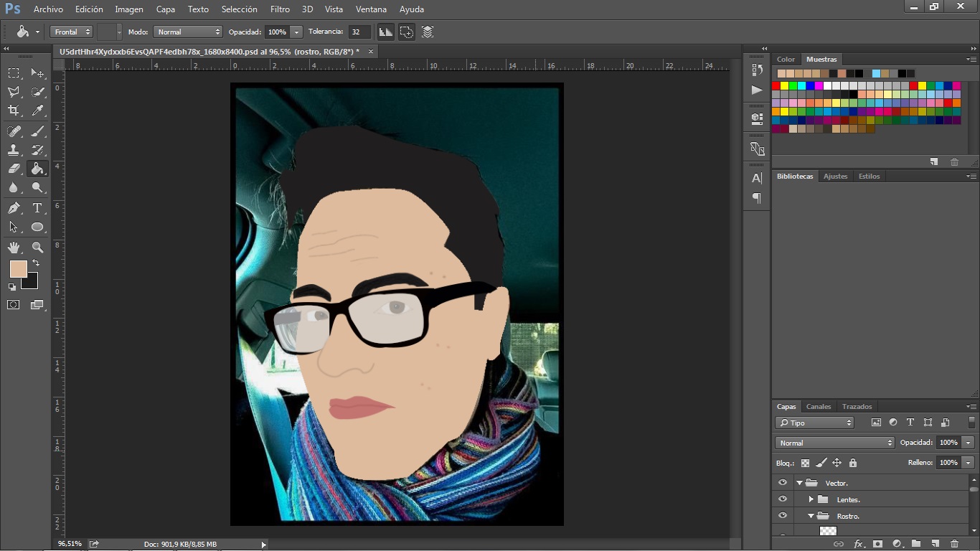Switch to the Trazados tab
The height and width of the screenshot is (551, 980).
point(857,407)
